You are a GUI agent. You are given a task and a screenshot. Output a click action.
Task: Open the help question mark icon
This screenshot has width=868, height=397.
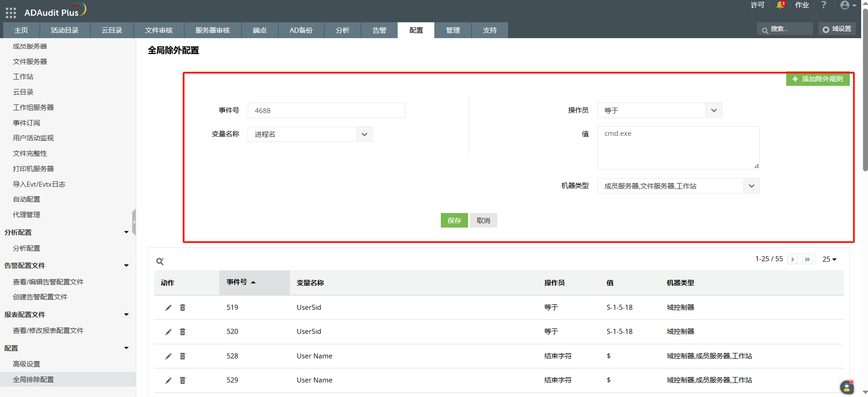click(823, 5)
